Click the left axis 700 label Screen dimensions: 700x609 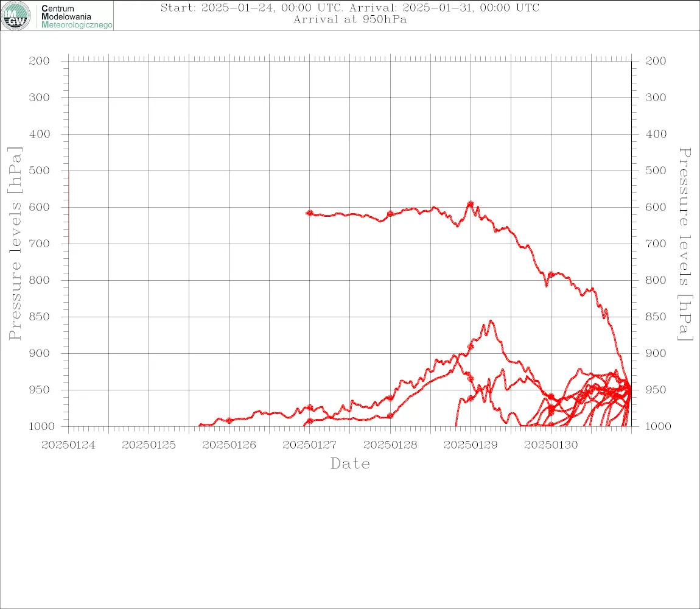coord(40,244)
